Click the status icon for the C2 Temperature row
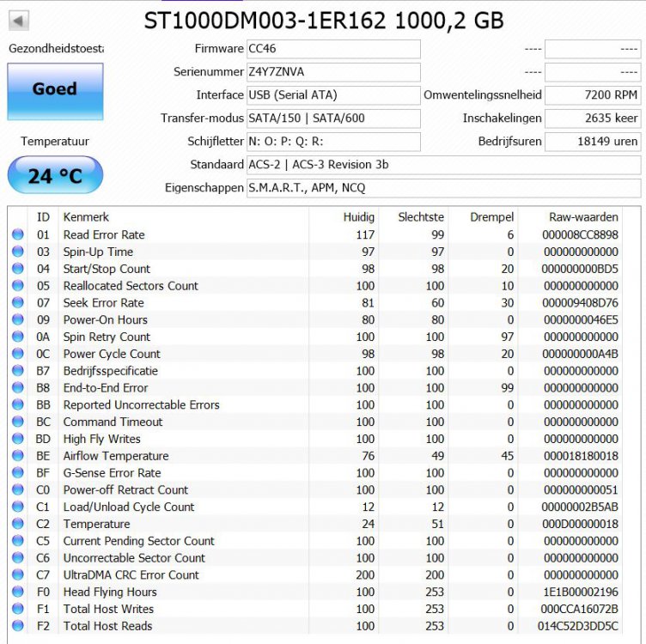The height and width of the screenshot is (644, 646). pyautogui.click(x=18, y=524)
